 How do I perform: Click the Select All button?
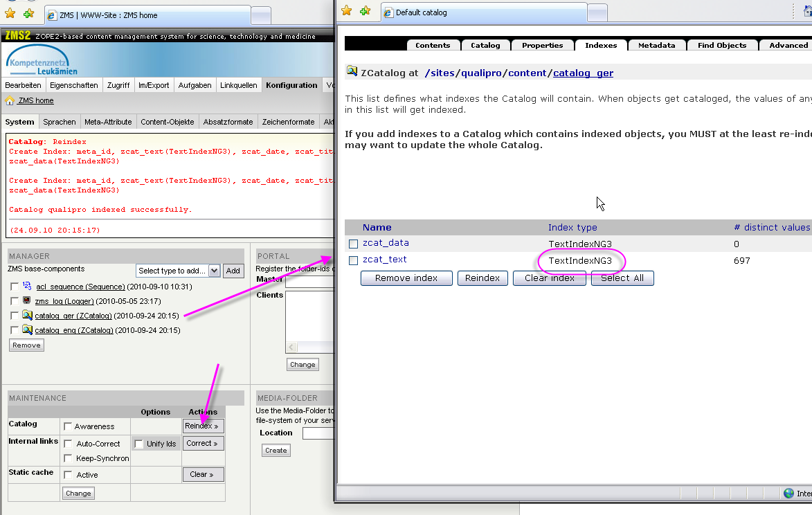(x=622, y=278)
